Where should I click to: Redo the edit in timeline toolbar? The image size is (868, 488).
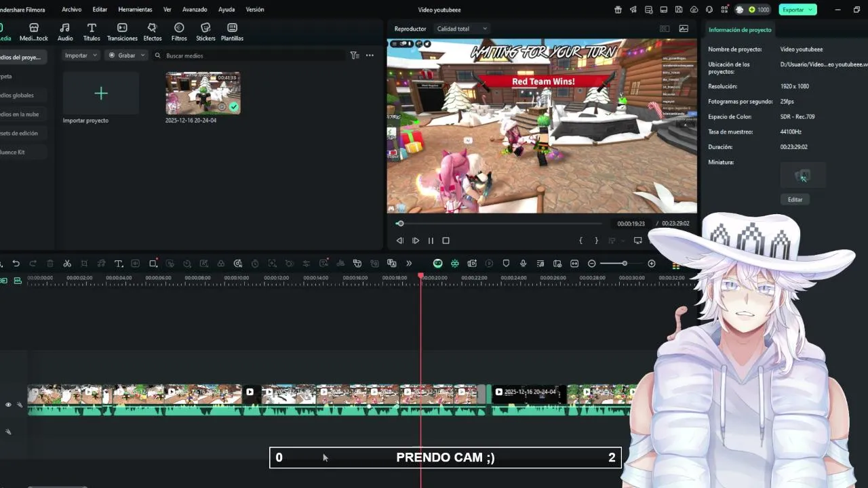[x=33, y=264]
